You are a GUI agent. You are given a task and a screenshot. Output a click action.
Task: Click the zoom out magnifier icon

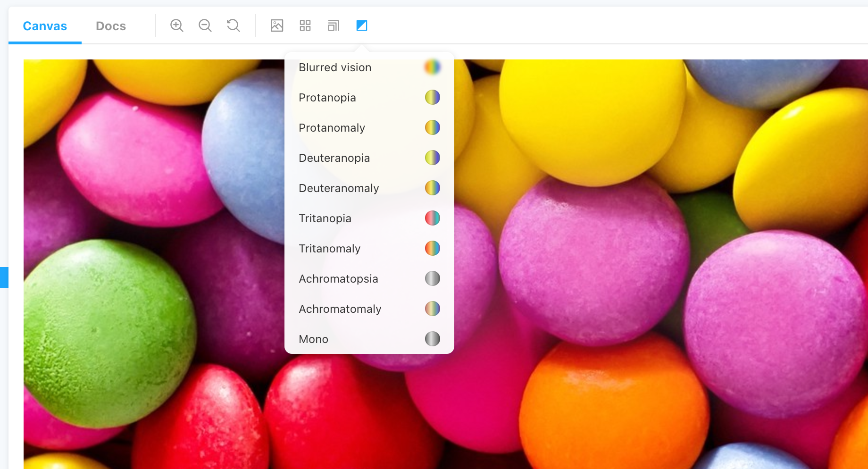click(205, 25)
